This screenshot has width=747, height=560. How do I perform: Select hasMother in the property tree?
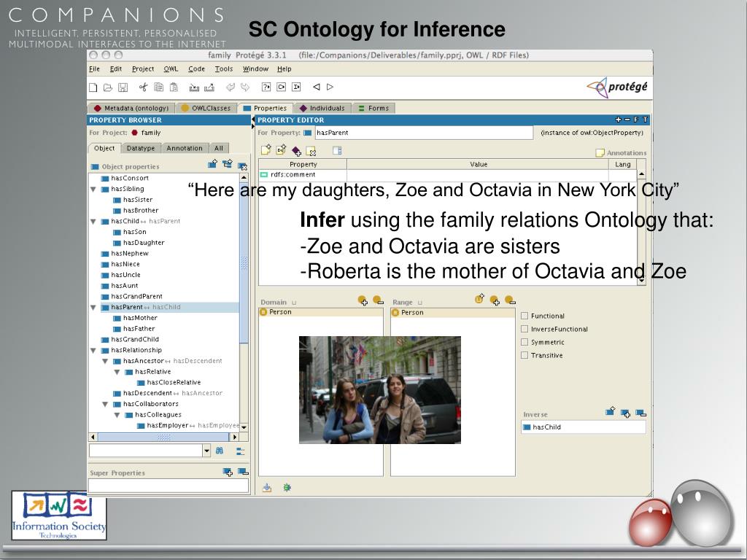pyautogui.click(x=140, y=318)
